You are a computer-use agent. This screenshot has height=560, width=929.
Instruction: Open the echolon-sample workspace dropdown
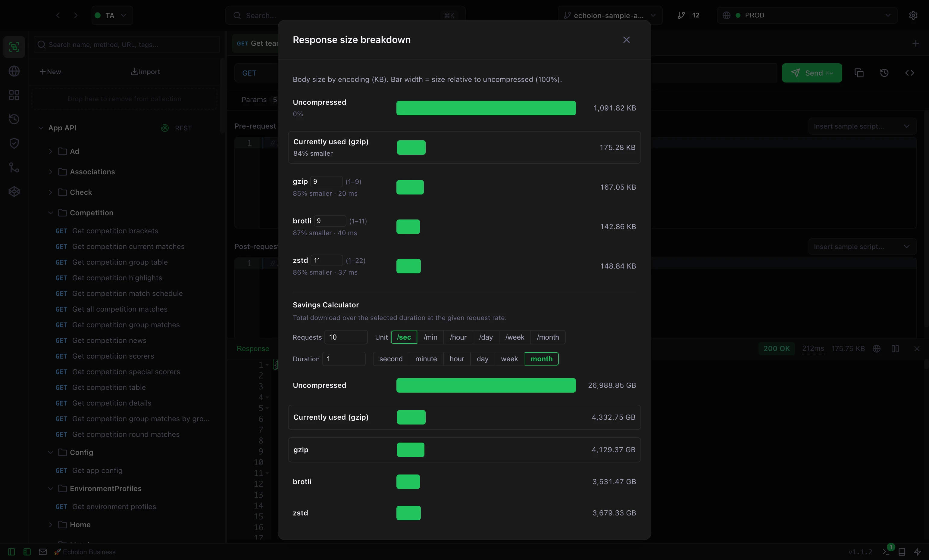pyautogui.click(x=609, y=15)
